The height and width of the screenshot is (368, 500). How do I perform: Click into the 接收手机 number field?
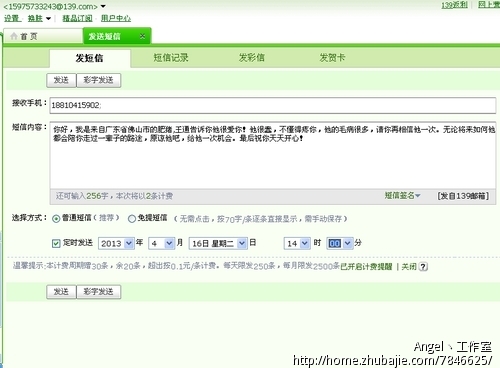coord(273,105)
